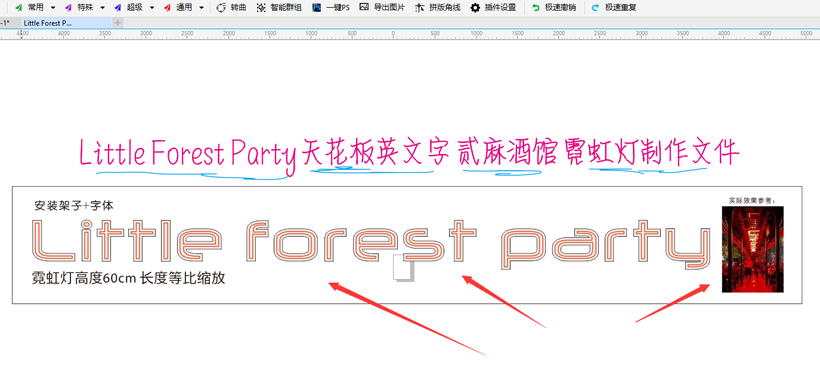This screenshot has height=381, width=820.
Task: Click the 通用 toolbar button
Action: (178, 8)
